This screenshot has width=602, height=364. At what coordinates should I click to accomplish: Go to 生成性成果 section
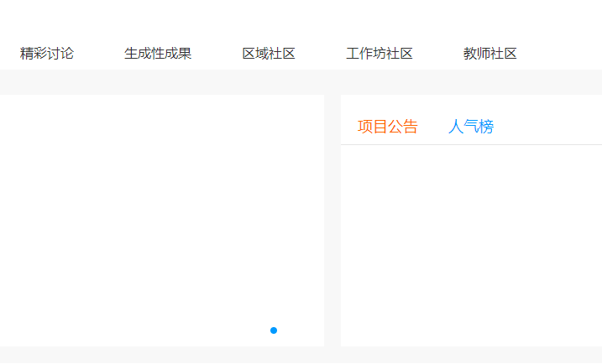(158, 54)
